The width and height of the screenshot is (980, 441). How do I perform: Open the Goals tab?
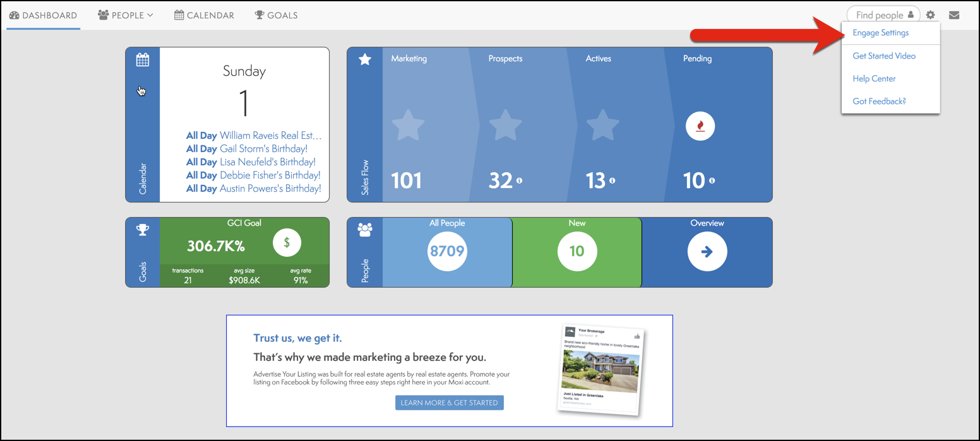[x=276, y=15]
